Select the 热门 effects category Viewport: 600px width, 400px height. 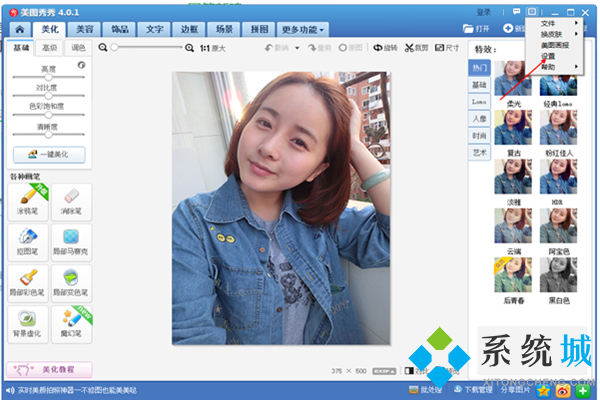tap(479, 68)
